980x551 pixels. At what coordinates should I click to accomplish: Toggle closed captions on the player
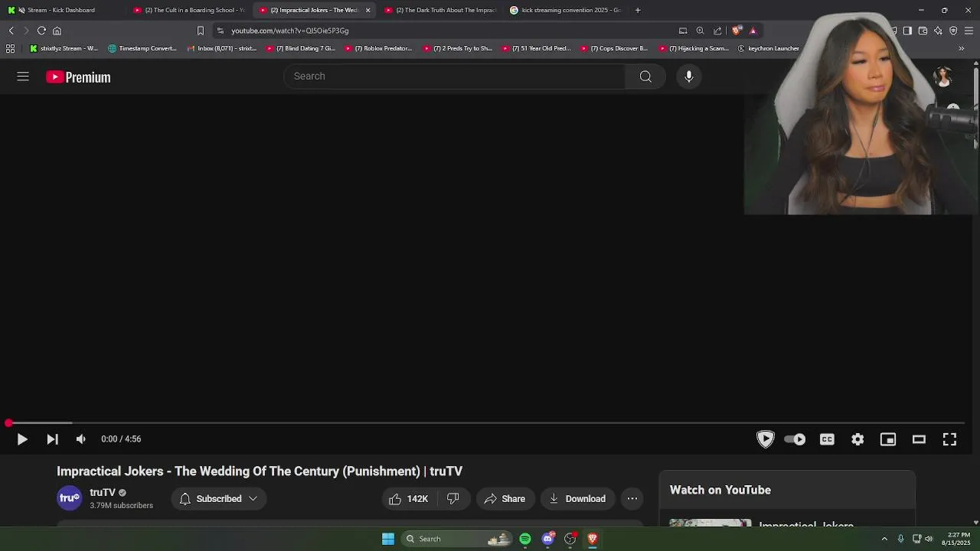pos(827,439)
